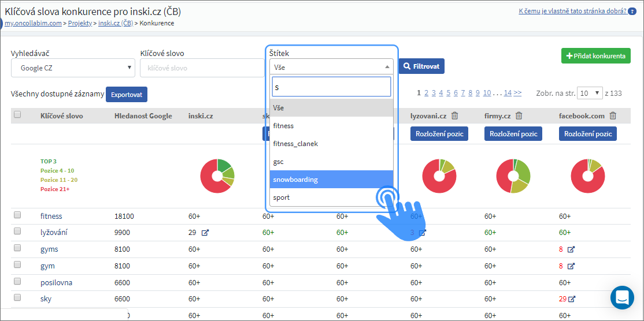Click the firmy.cz donut chart
This screenshot has width=644, height=321.
click(x=513, y=176)
